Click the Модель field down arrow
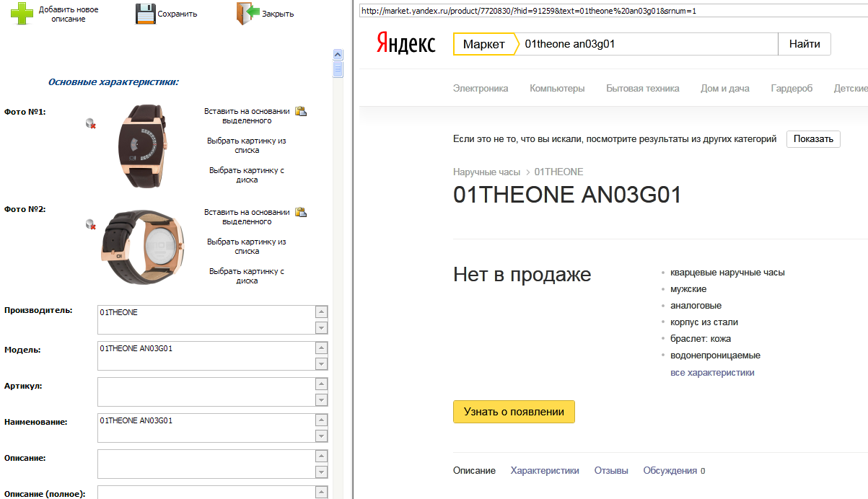 [x=322, y=363]
